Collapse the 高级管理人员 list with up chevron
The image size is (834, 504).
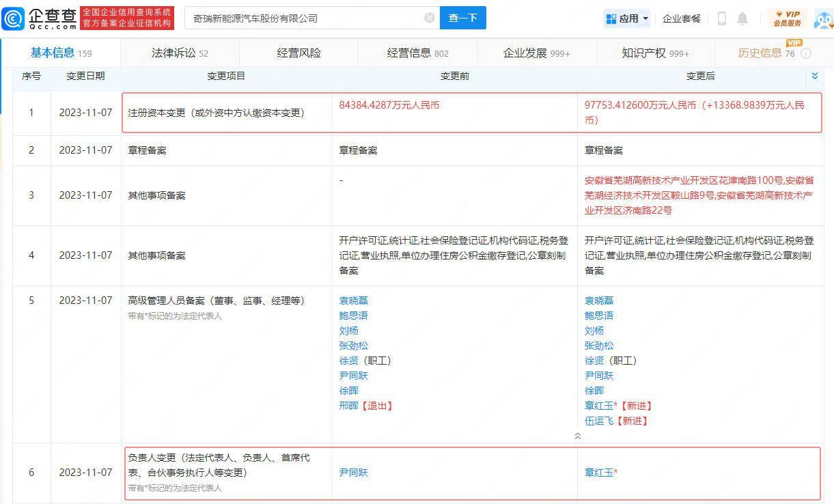[578, 436]
